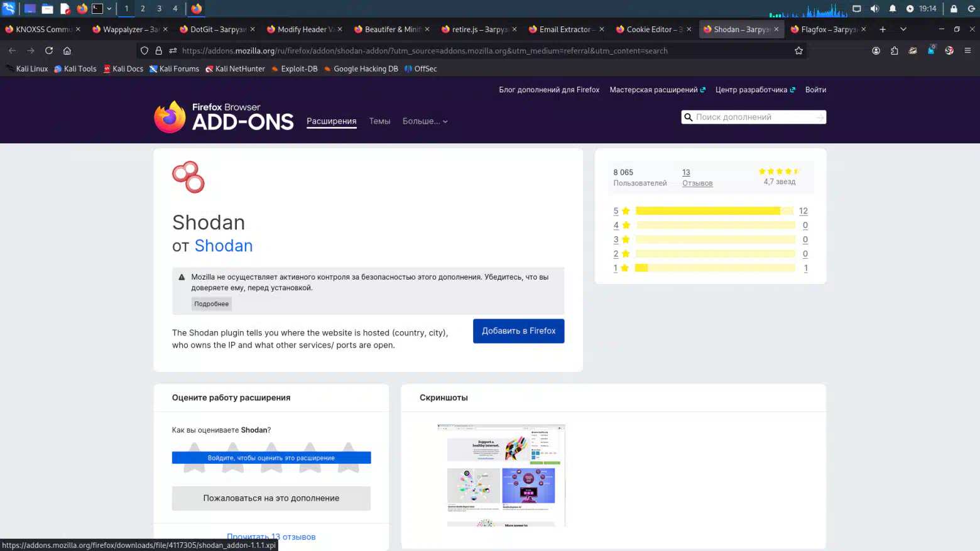
Task: Close the Wappalyzer tab
Action: (165, 29)
